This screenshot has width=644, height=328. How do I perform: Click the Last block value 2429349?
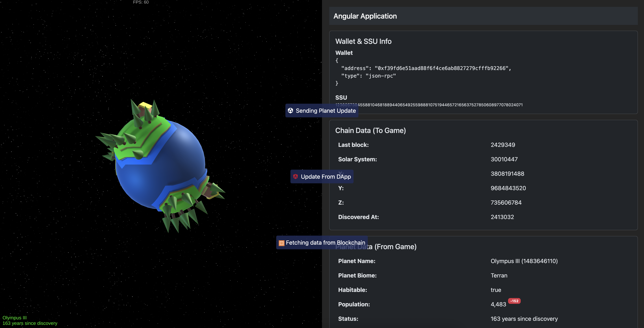[502, 145]
